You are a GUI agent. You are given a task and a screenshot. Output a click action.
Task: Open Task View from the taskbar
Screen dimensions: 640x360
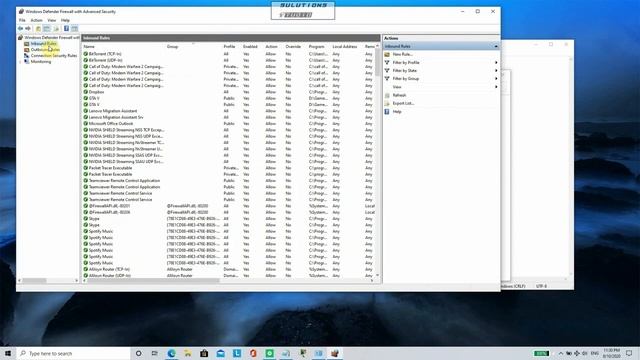point(155,353)
